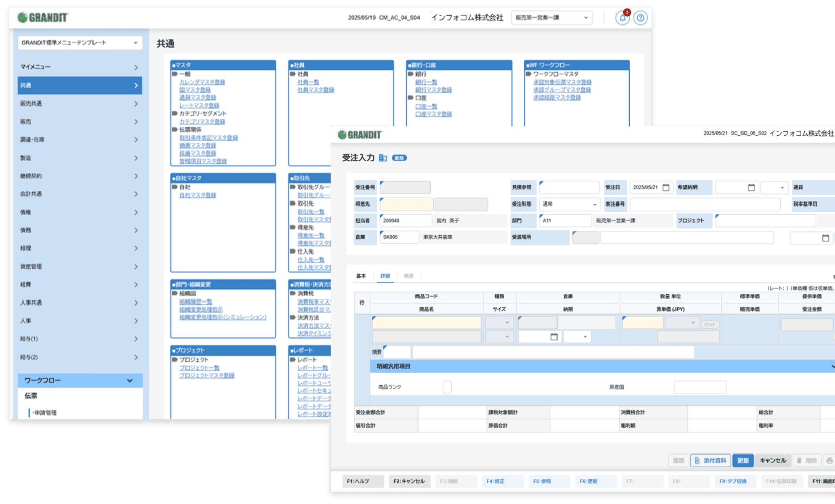Open the 受注形態 dropdown showing 通常
This screenshot has height=504, width=835.
click(570, 204)
